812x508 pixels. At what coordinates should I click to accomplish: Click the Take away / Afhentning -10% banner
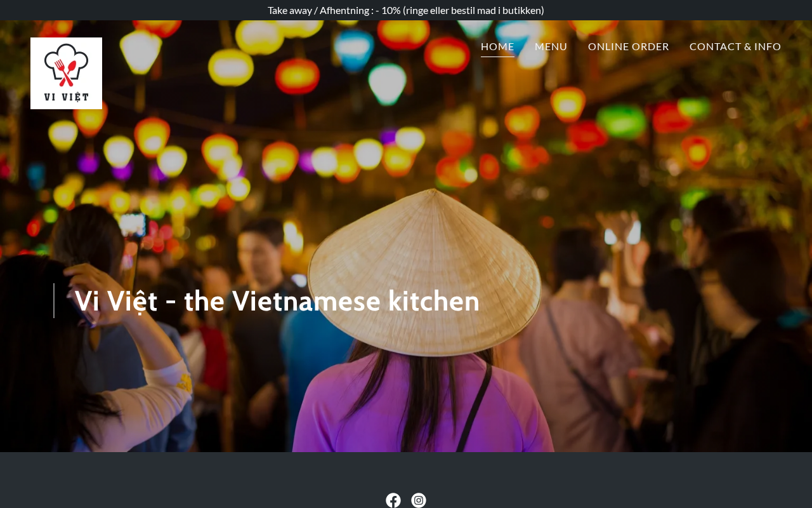[406, 10]
